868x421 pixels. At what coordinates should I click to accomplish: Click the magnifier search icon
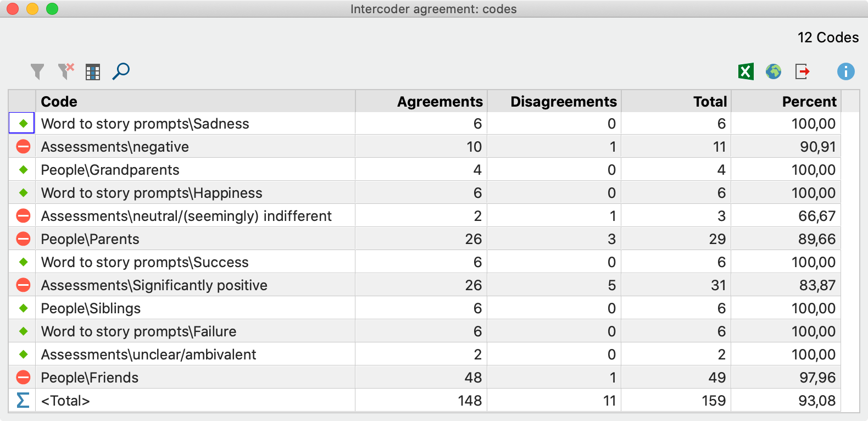click(x=121, y=71)
